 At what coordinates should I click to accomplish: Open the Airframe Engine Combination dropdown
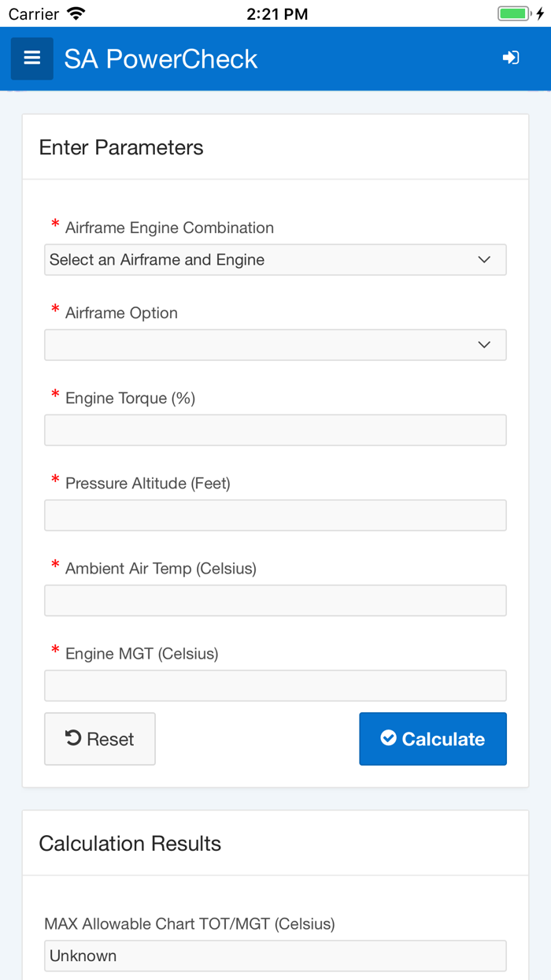click(x=275, y=260)
